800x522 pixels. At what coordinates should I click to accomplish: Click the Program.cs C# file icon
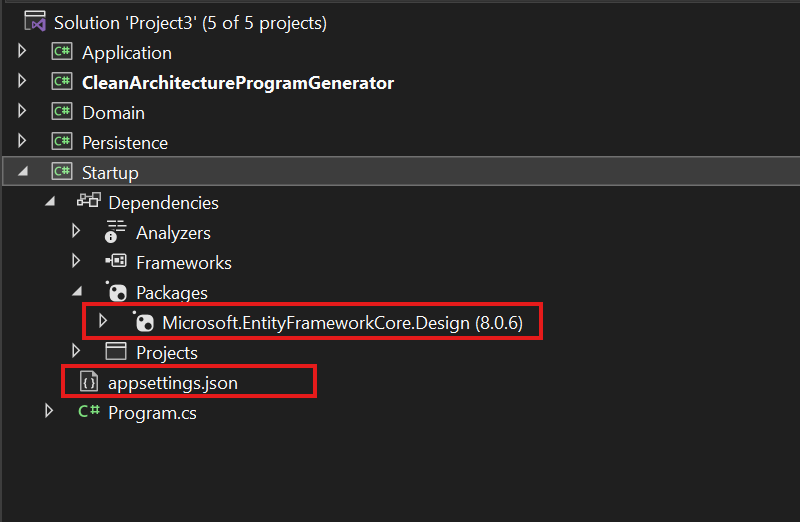tap(89, 411)
